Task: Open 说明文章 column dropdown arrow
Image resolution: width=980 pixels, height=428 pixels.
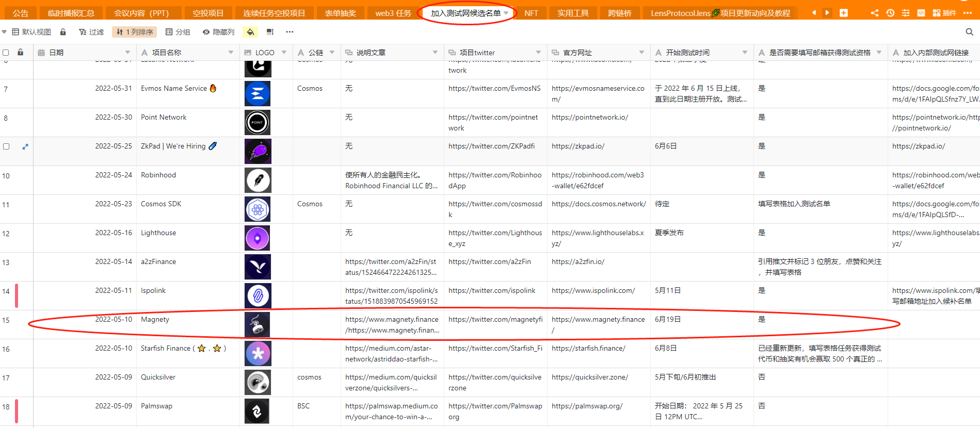Action: (x=435, y=53)
